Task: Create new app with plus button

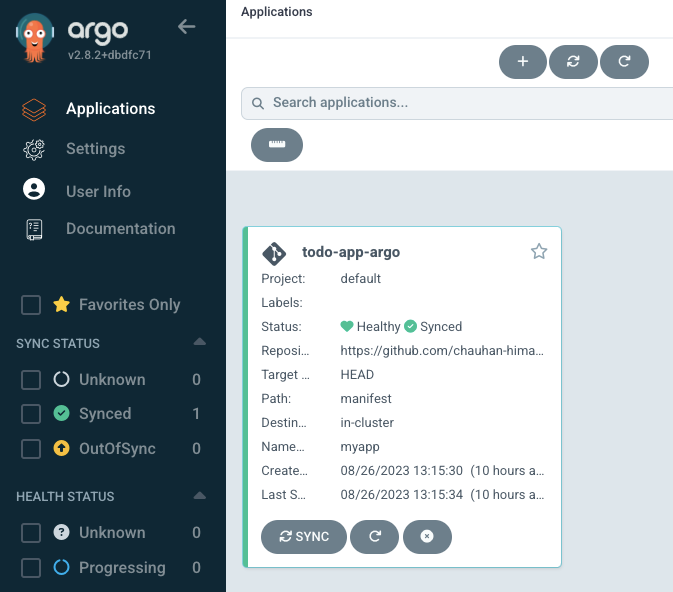Action: (523, 62)
